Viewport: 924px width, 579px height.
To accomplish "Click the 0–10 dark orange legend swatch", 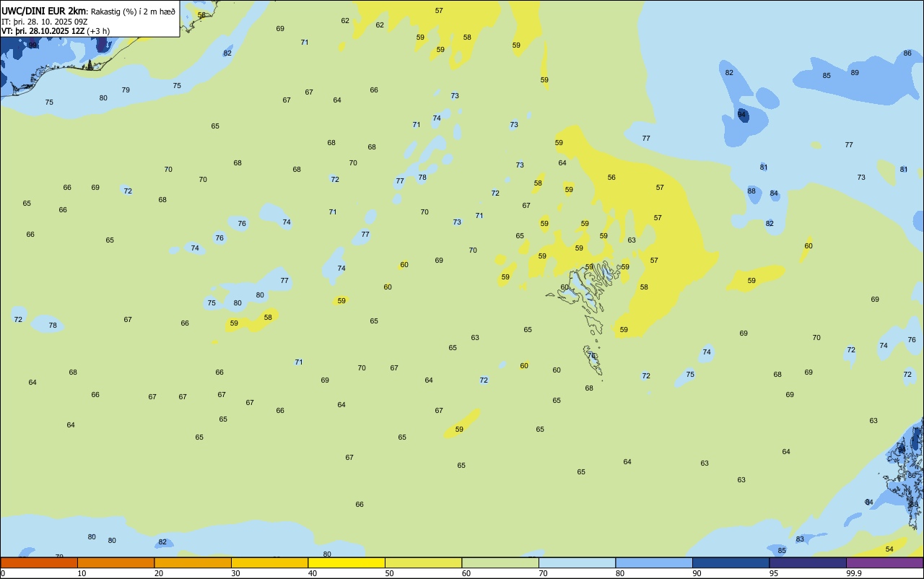I will [x=39, y=562].
